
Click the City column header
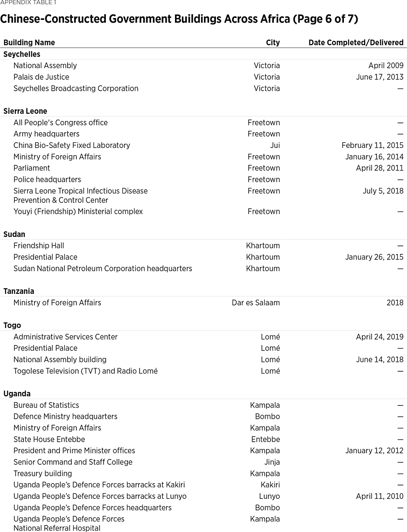click(273, 42)
